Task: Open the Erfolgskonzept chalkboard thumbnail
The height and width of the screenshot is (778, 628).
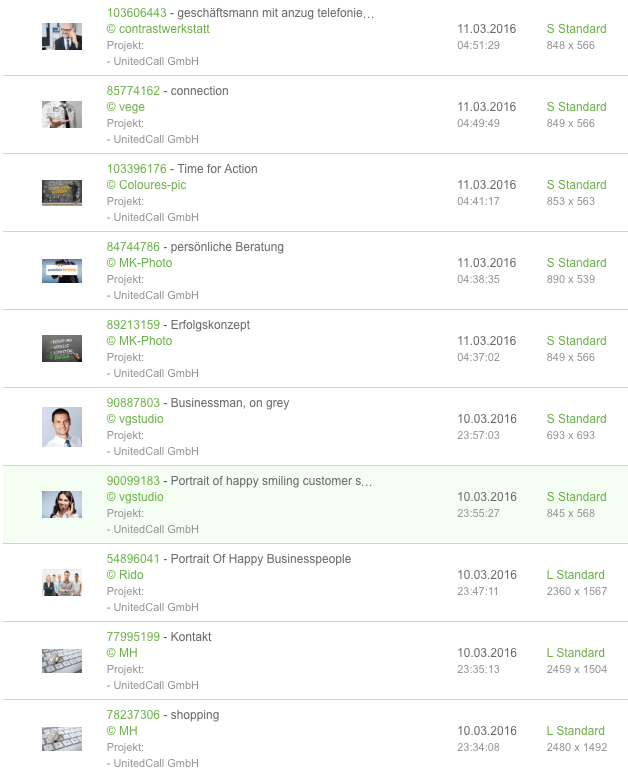Action: (x=62, y=349)
